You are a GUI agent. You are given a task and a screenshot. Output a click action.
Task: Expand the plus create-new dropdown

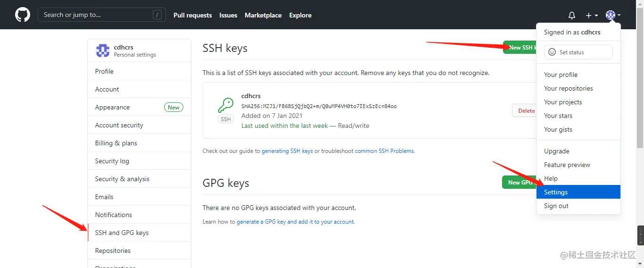point(592,15)
